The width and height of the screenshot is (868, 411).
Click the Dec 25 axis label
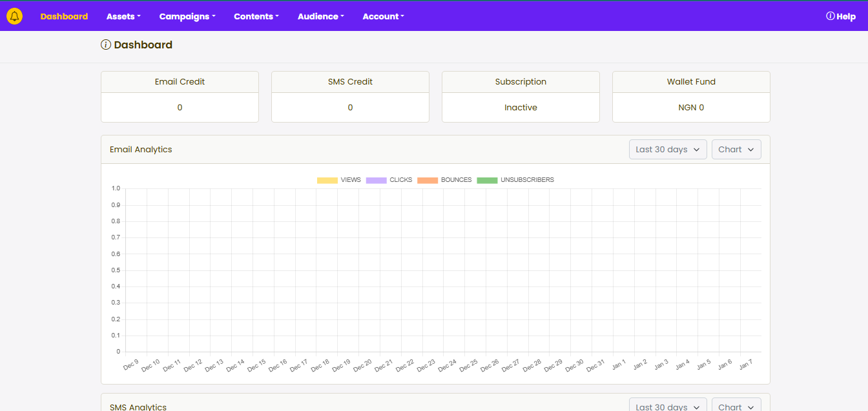pos(469,366)
